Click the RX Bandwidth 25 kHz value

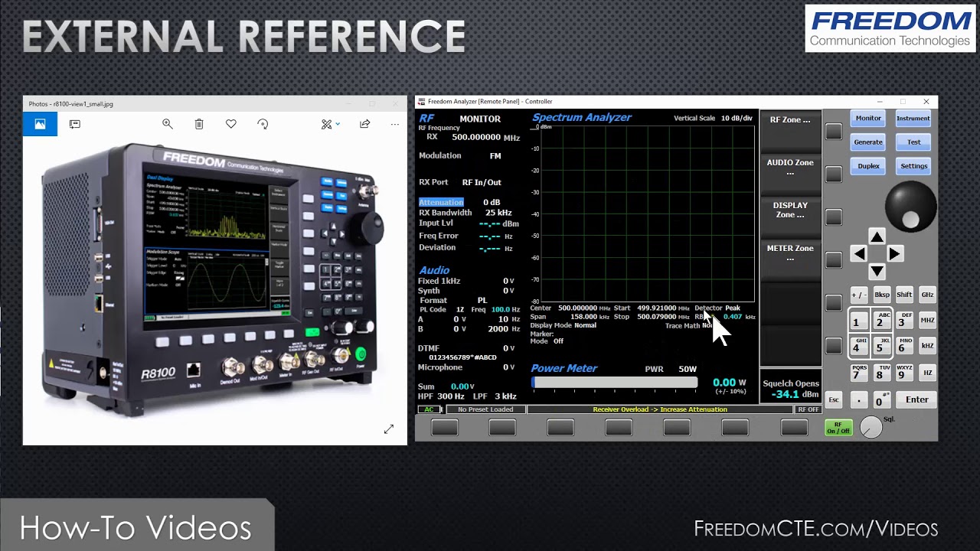point(498,213)
